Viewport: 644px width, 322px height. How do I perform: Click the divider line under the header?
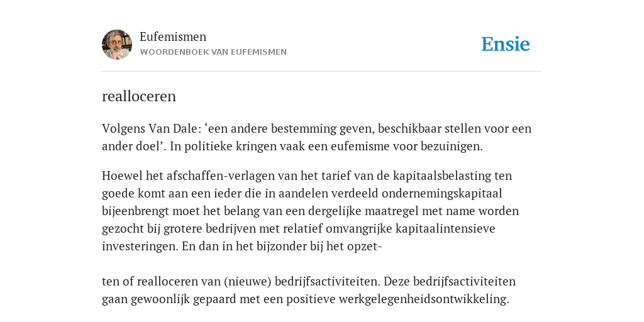coord(322,72)
